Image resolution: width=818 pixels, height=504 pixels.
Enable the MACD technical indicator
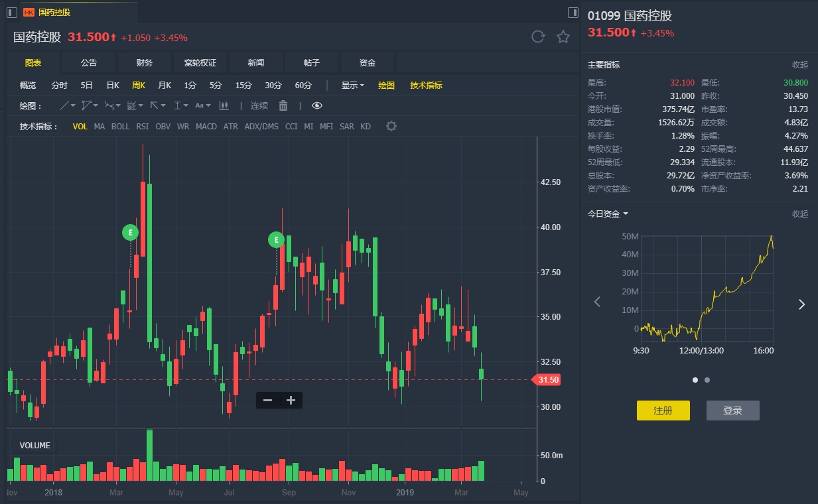click(x=206, y=126)
